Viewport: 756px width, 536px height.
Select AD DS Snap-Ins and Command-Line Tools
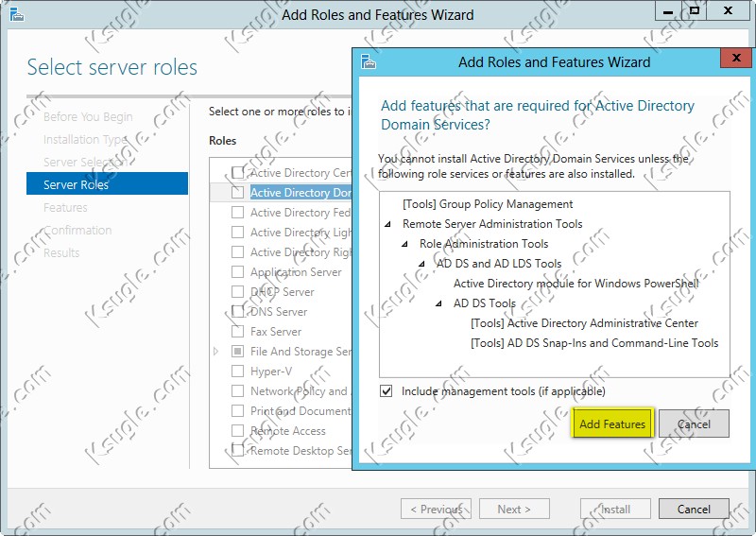tap(594, 342)
